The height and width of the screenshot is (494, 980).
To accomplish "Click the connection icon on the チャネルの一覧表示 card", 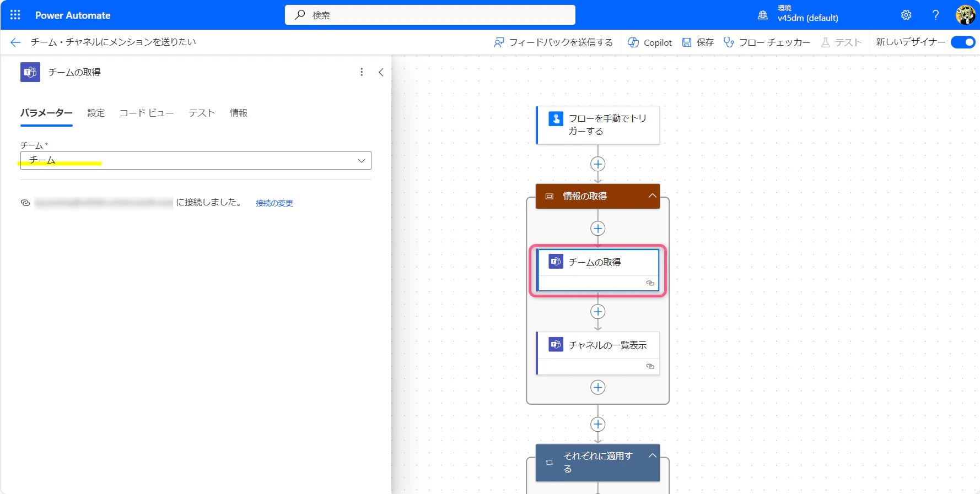I will point(650,366).
